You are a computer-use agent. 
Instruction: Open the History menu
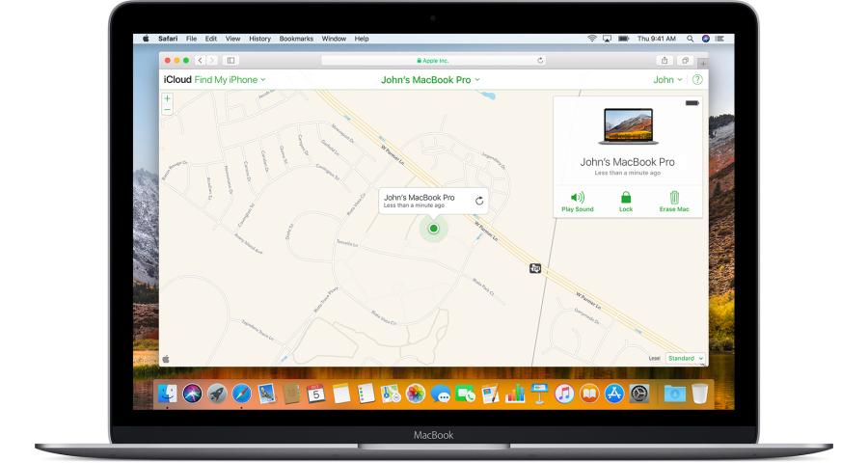coord(259,39)
